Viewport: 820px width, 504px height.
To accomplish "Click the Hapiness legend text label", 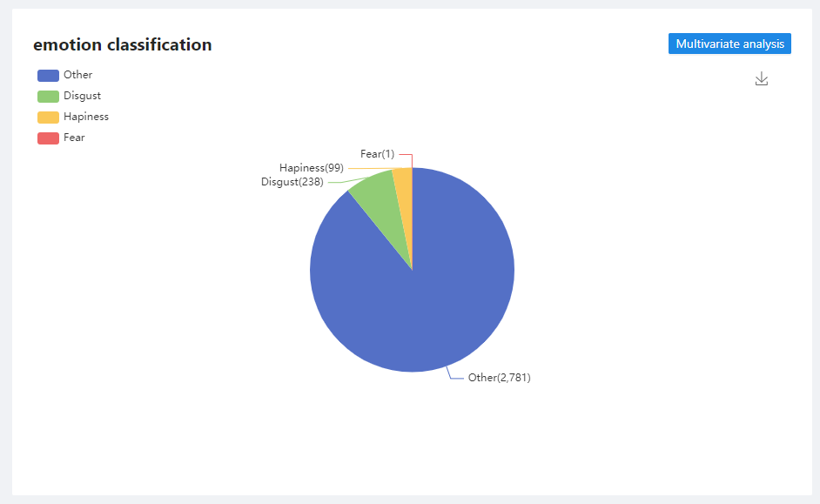I will click(x=86, y=117).
